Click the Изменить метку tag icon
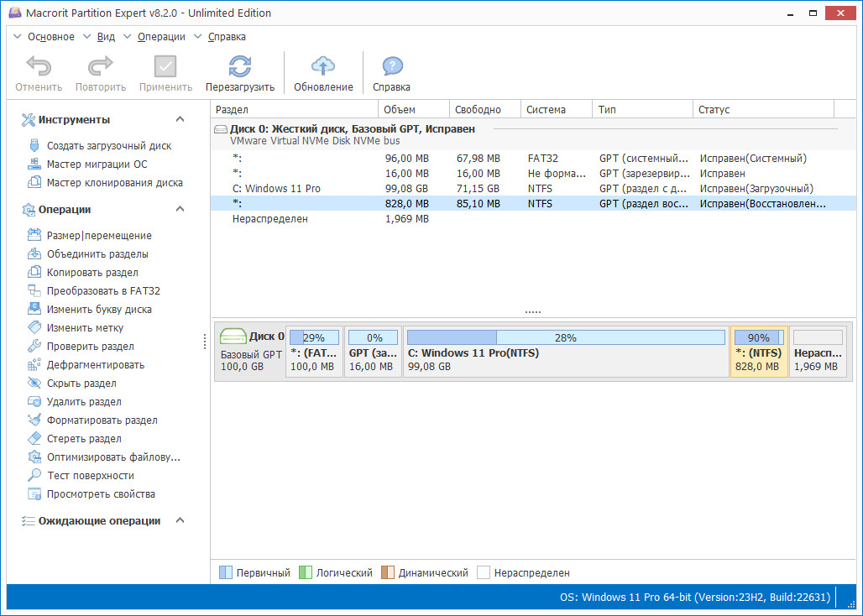This screenshot has height=616, width=863. click(x=34, y=328)
